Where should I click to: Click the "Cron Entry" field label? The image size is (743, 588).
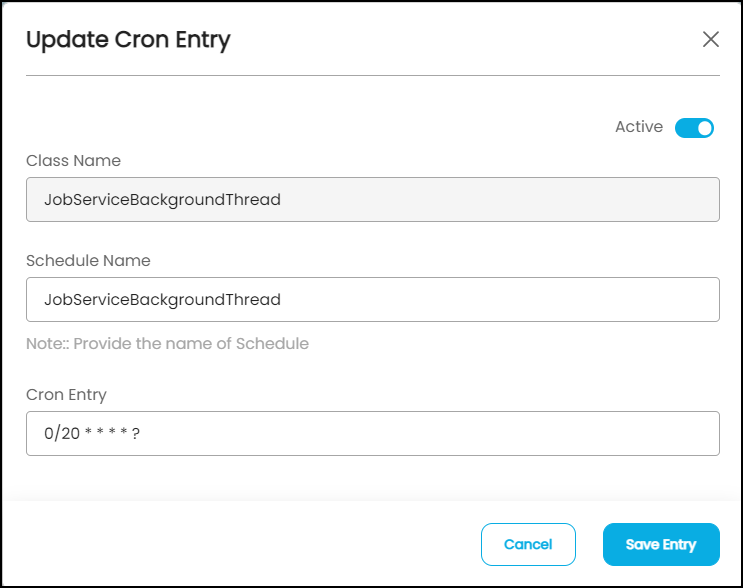tap(66, 394)
